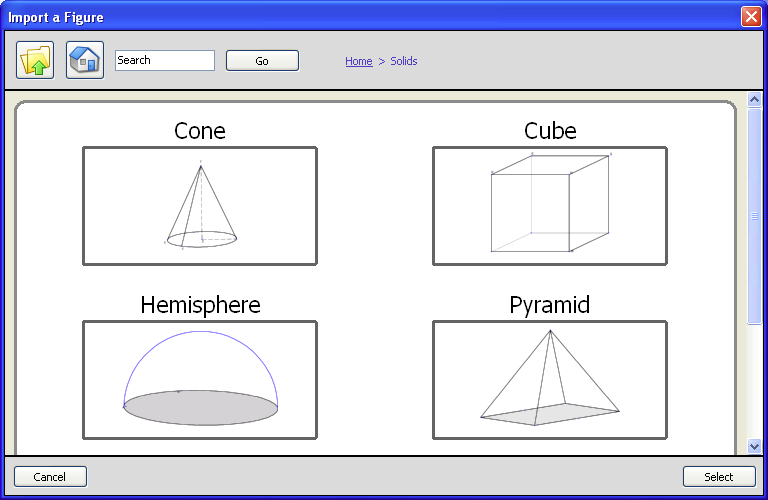
Task: Click the scrollbar down arrow
Action: [x=754, y=446]
